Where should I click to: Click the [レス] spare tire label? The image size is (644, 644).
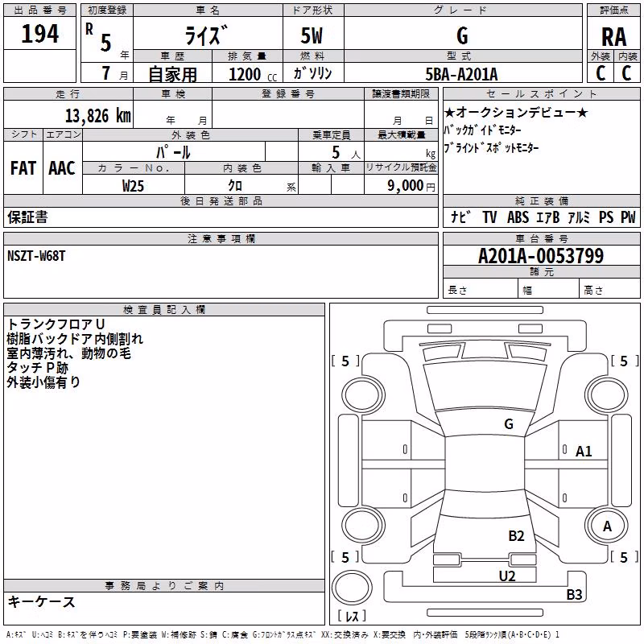pyautogui.click(x=352, y=616)
